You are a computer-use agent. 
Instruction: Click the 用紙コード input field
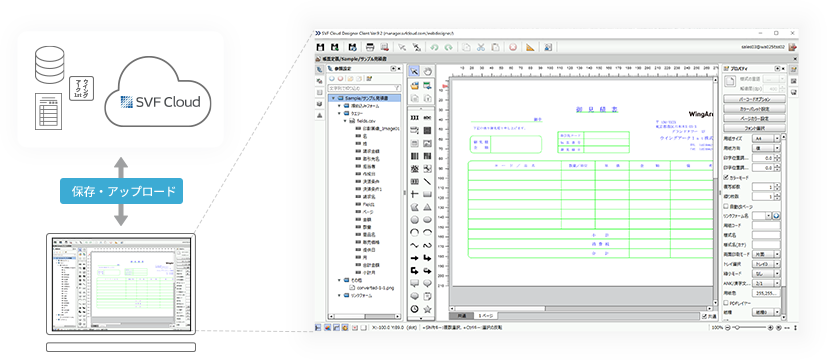click(766, 225)
